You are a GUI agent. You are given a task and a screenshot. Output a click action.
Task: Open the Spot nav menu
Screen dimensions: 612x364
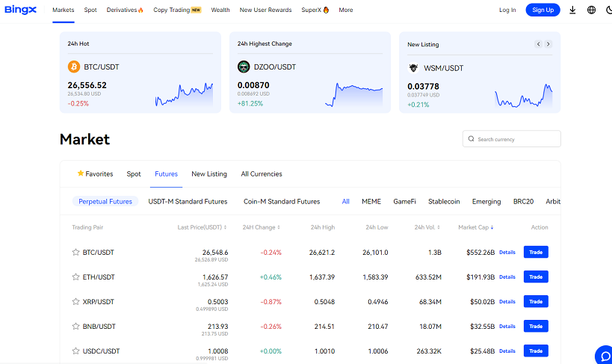click(90, 10)
